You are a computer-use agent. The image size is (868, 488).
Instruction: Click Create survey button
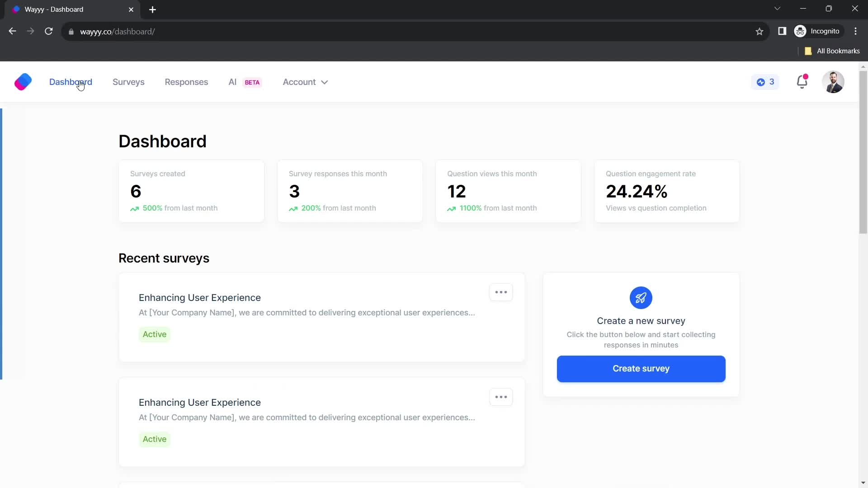[x=641, y=368]
